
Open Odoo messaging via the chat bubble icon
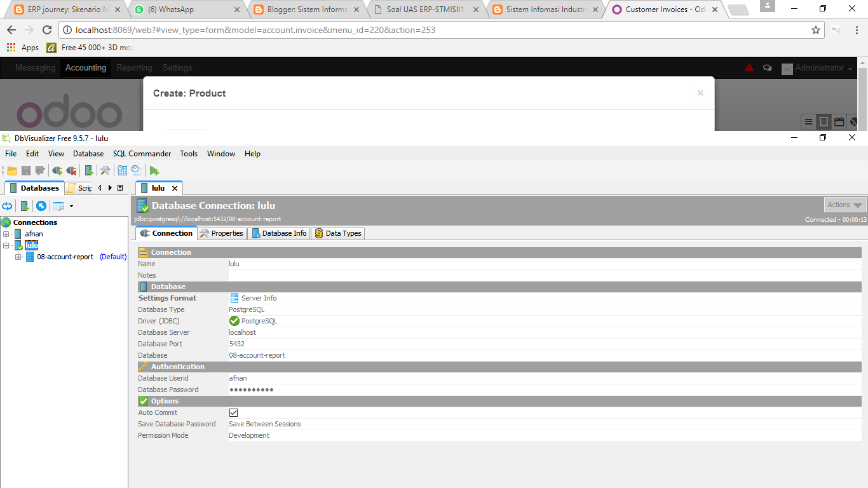pos(768,67)
